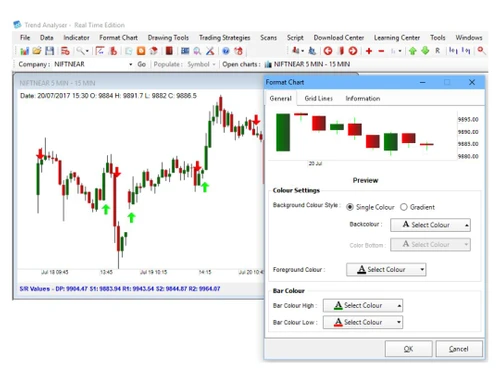
Task: Select the General tab
Action: click(x=280, y=98)
